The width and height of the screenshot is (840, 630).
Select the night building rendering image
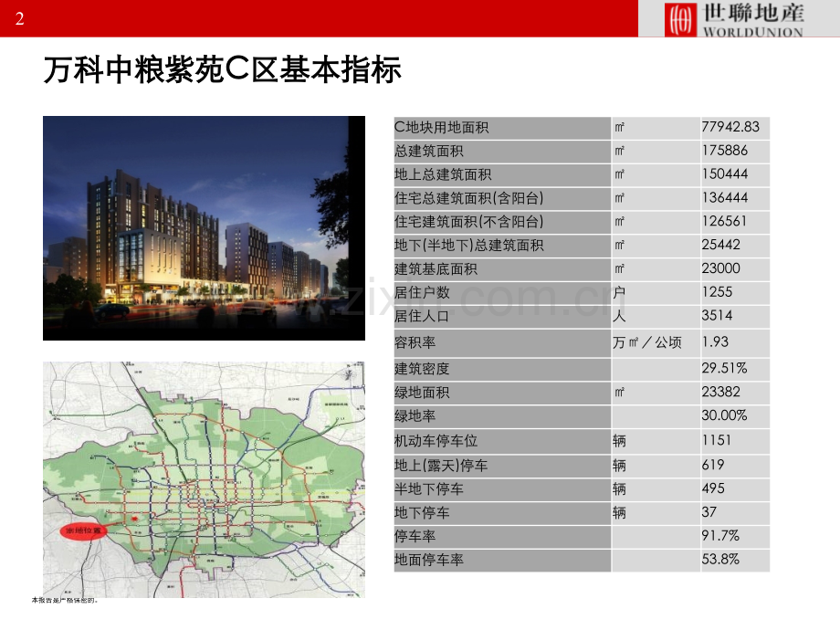coord(204,228)
